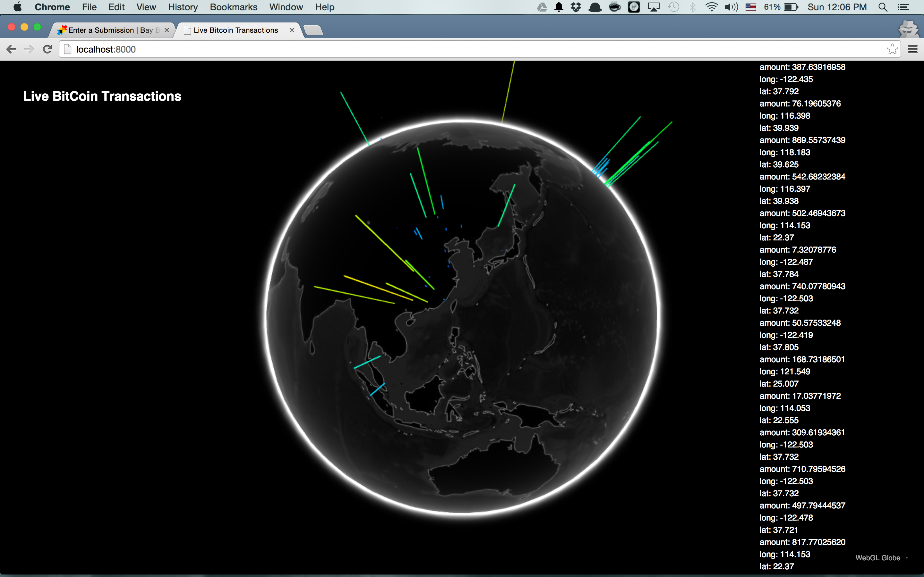
Task: Bookmark page with the star icon
Action: 892,49
